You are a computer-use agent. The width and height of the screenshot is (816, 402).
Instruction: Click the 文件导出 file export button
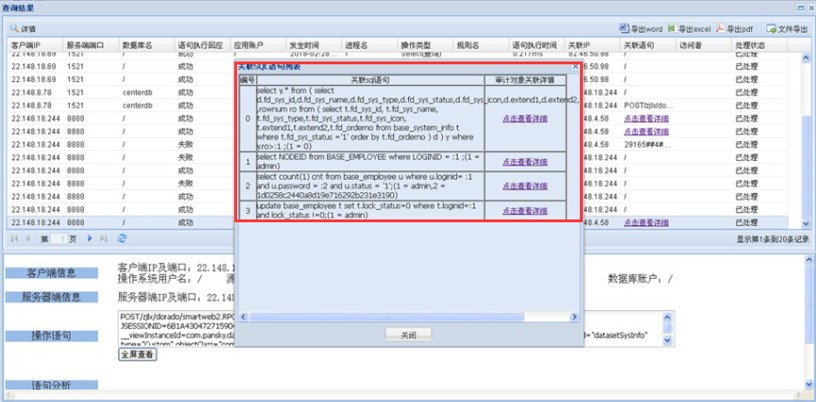789,29
